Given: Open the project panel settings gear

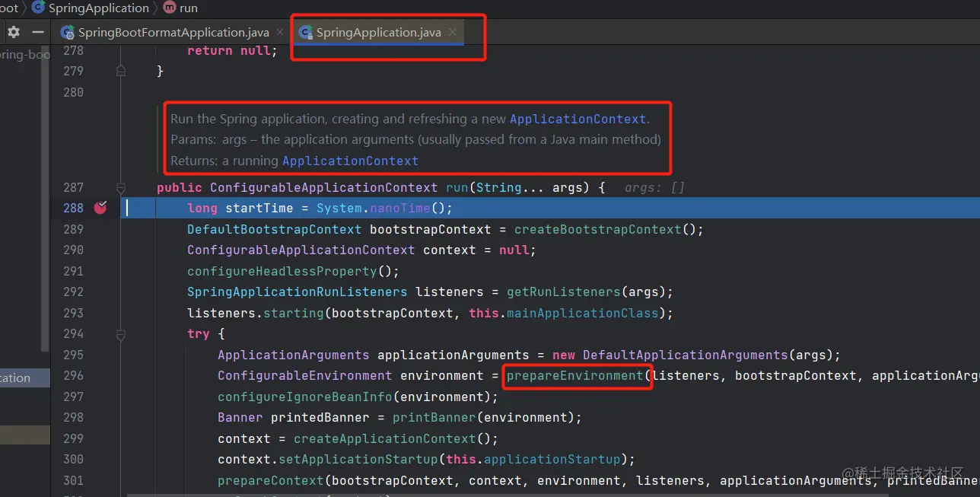Looking at the screenshot, I should [14, 33].
